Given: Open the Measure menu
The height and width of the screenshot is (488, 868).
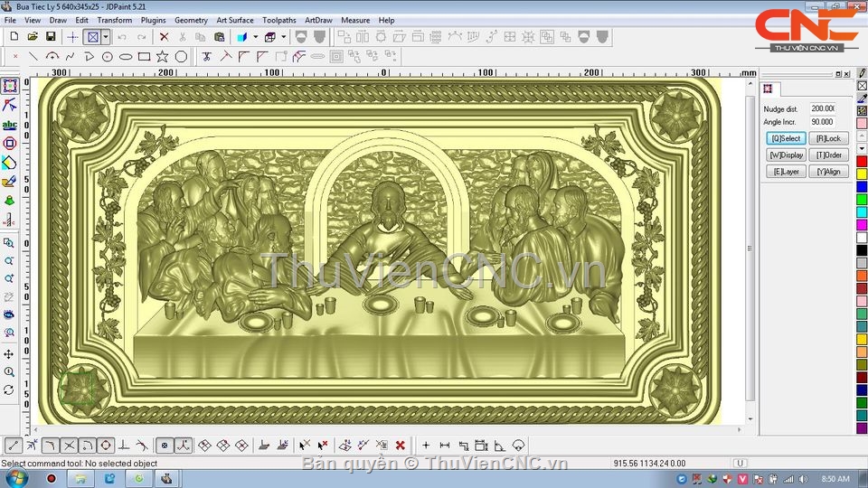Looking at the screenshot, I should pos(355,20).
